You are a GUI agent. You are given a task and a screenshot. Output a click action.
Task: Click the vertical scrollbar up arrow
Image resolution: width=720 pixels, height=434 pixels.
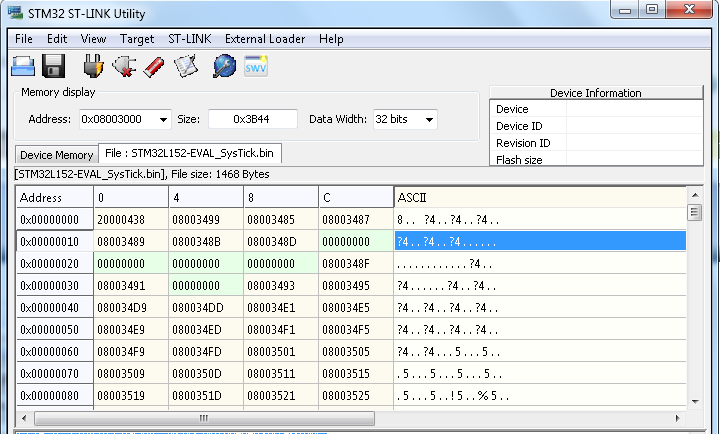tap(695, 195)
